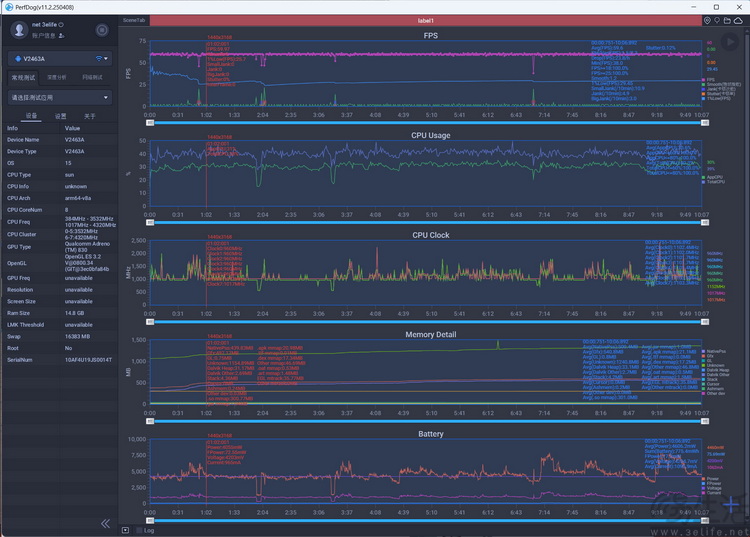Screen dimensions: 750x537
Task: Click the SceneTab label
Action: pos(133,20)
